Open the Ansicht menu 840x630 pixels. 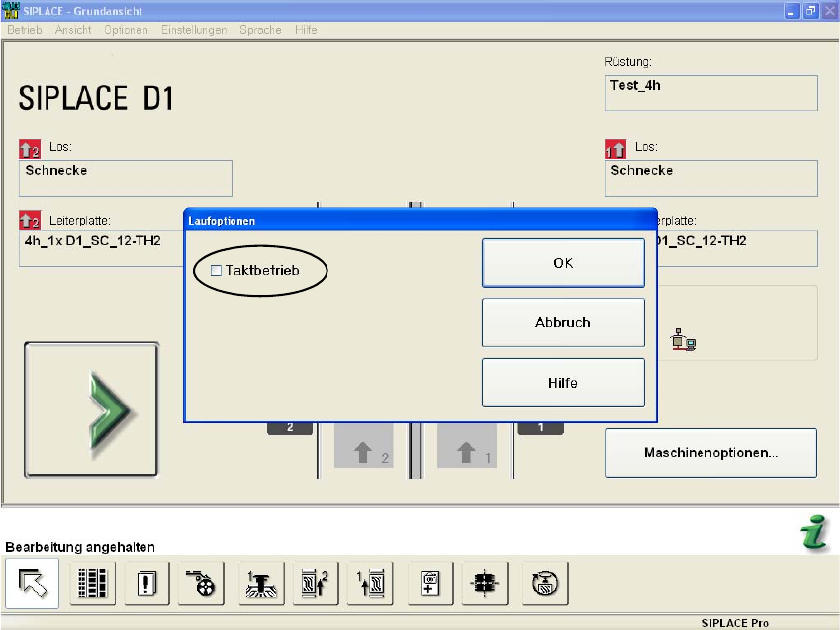point(73,30)
